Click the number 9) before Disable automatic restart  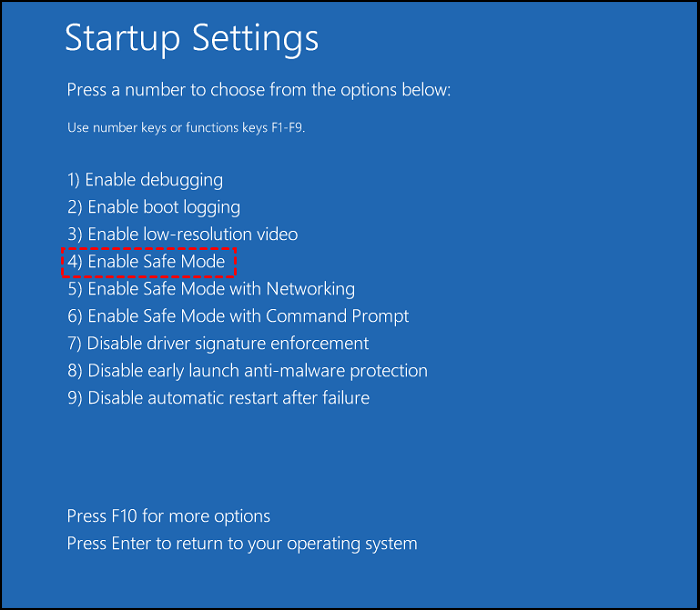coord(74,398)
